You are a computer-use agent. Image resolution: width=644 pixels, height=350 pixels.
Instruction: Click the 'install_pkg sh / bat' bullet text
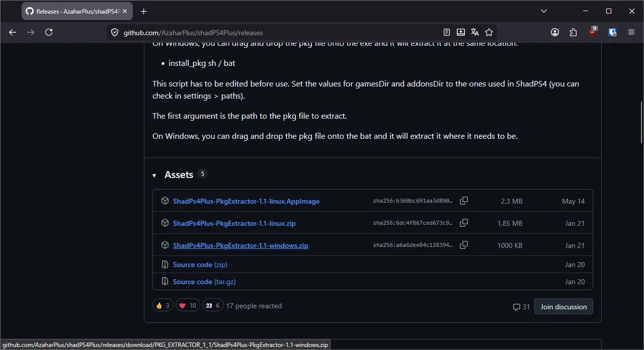coord(202,63)
